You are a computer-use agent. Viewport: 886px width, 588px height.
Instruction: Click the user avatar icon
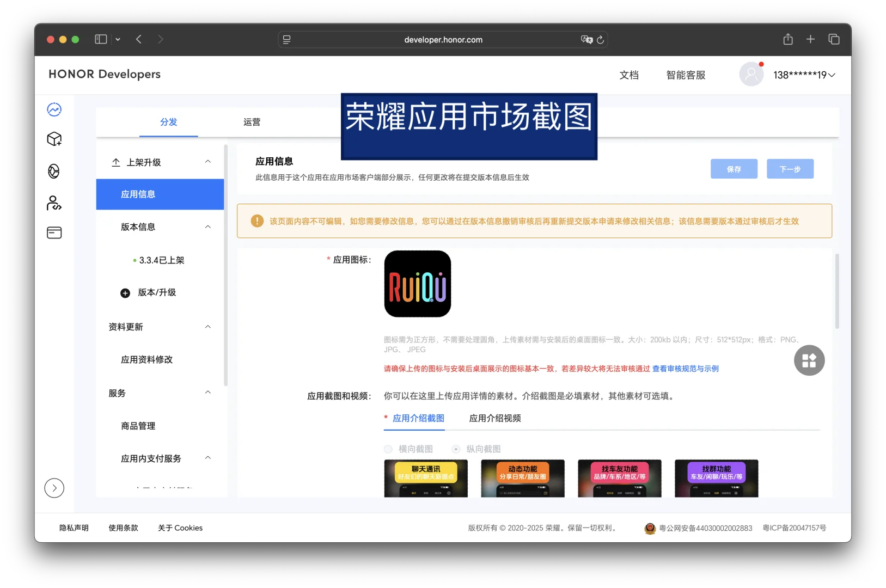click(751, 74)
